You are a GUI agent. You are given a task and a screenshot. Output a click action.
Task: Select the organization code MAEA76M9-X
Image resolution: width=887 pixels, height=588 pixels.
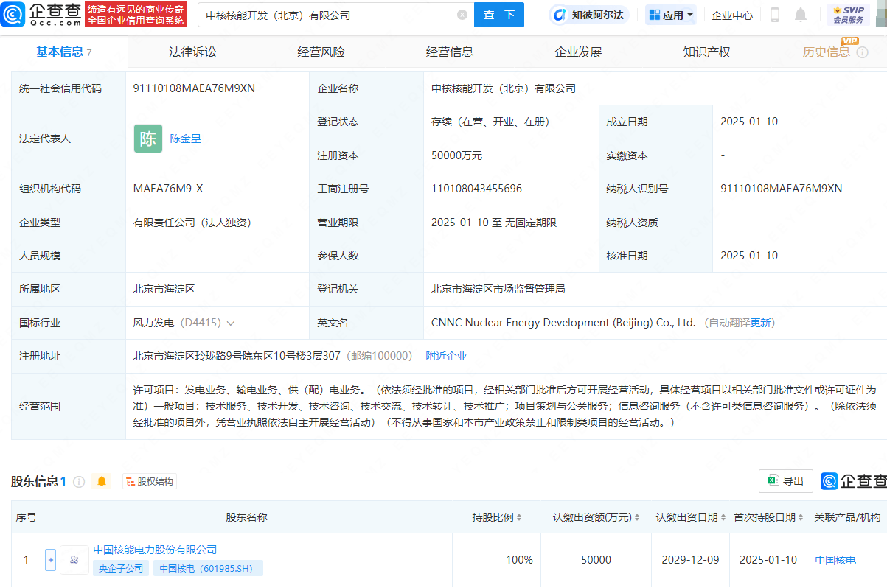(x=168, y=189)
